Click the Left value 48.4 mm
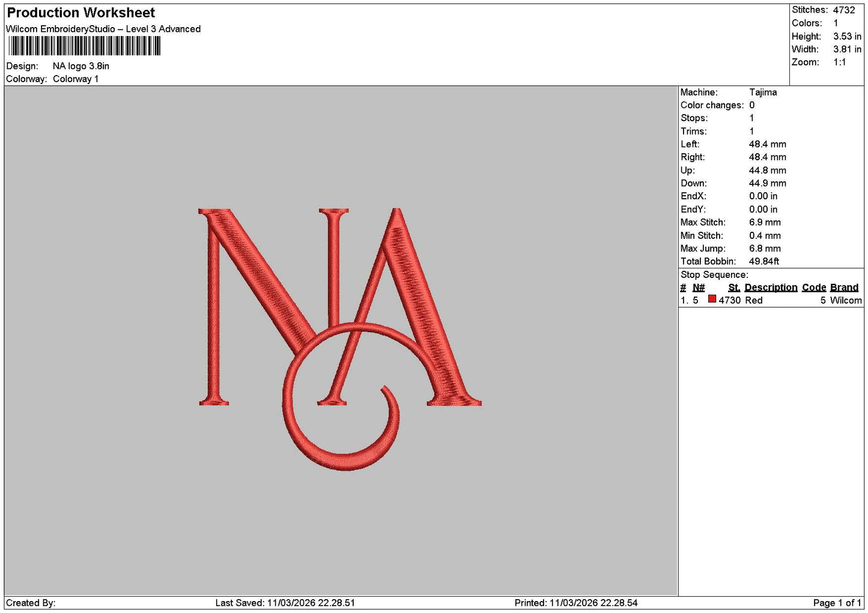This screenshot has height=613, width=868. (x=767, y=144)
